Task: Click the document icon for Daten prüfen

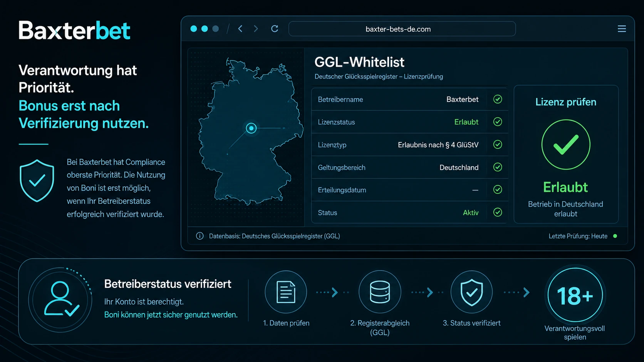Action: coord(286,292)
